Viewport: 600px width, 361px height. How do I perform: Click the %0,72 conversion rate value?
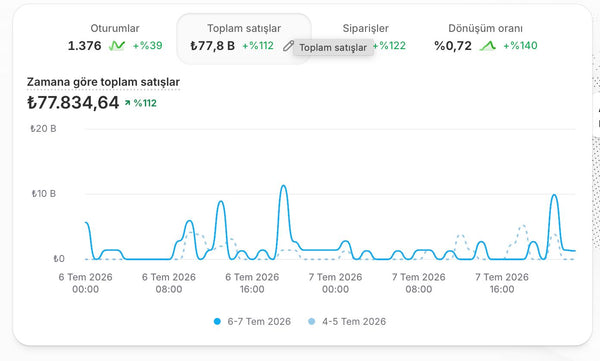tap(453, 46)
